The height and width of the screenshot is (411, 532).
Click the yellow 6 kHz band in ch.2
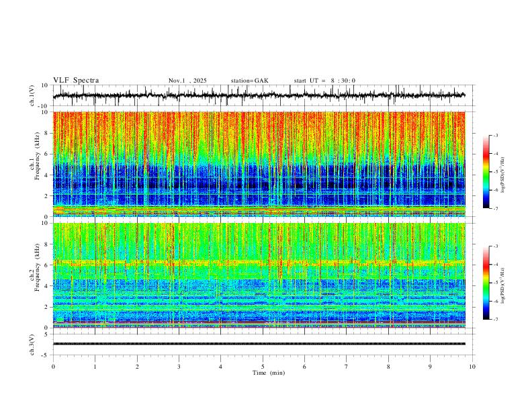(259, 263)
